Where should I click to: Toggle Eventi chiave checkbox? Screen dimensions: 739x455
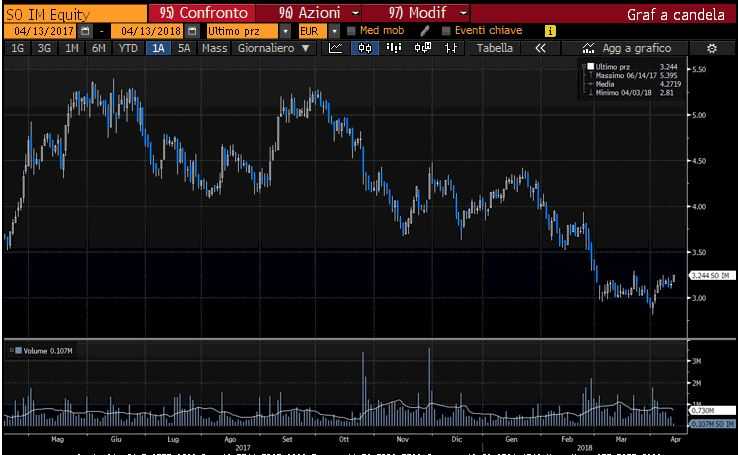(446, 31)
